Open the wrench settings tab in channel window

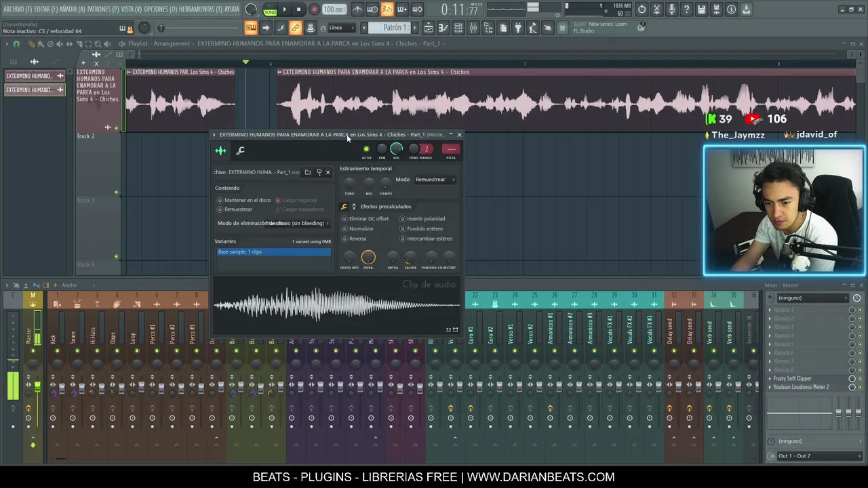tap(240, 150)
